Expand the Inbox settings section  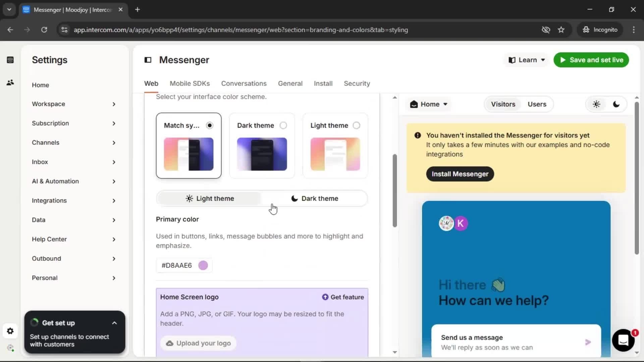tap(74, 162)
